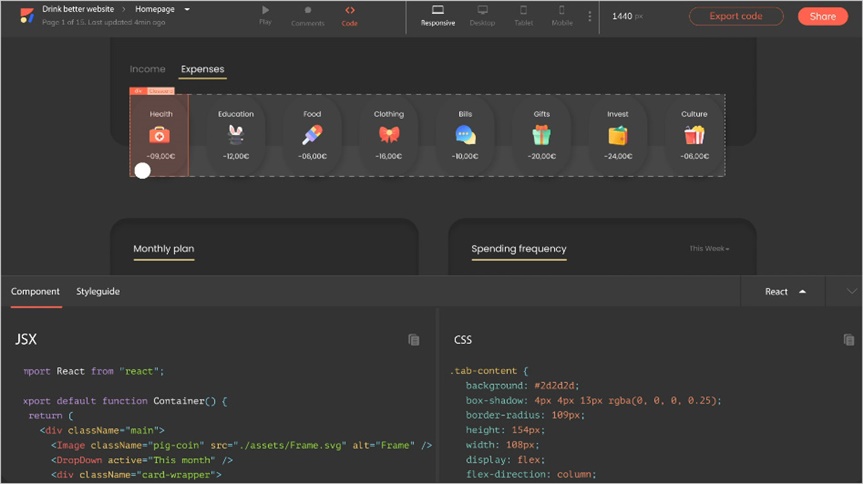The image size is (863, 484).
Task: Select the Food popsicle icon
Action: 312,135
